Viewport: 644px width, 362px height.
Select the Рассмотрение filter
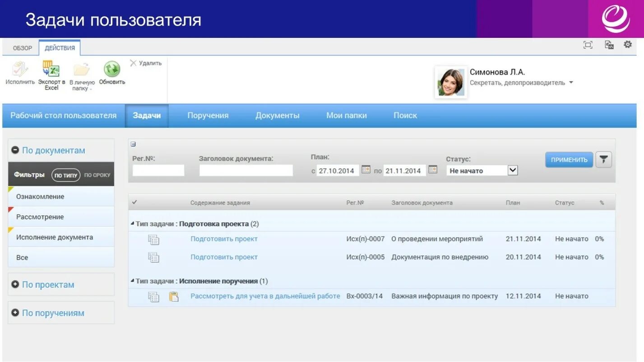pyautogui.click(x=61, y=217)
